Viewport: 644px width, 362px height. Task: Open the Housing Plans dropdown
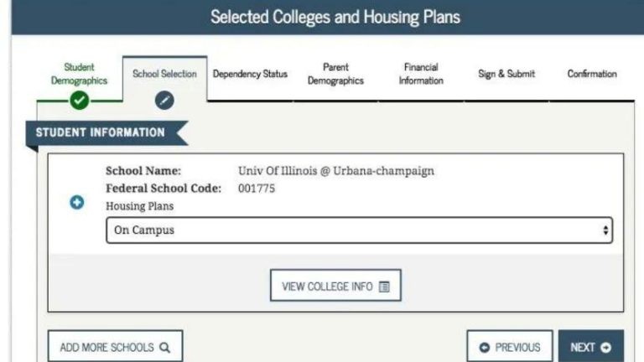(x=360, y=230)
